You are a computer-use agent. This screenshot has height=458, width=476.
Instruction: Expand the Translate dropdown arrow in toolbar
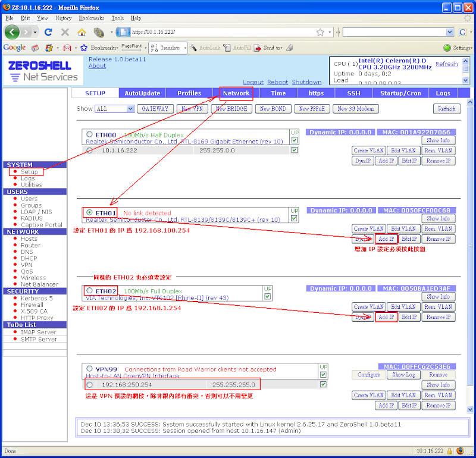tap(185, 48)
